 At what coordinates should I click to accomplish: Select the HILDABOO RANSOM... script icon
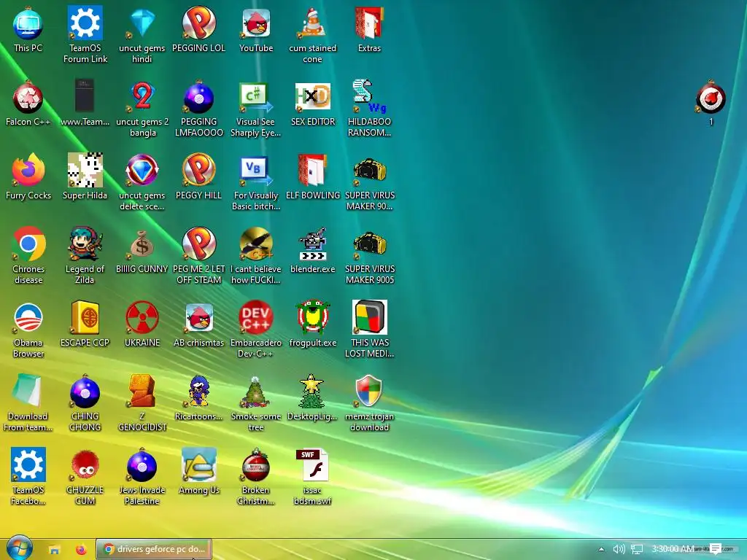click(x=369, y=97)
